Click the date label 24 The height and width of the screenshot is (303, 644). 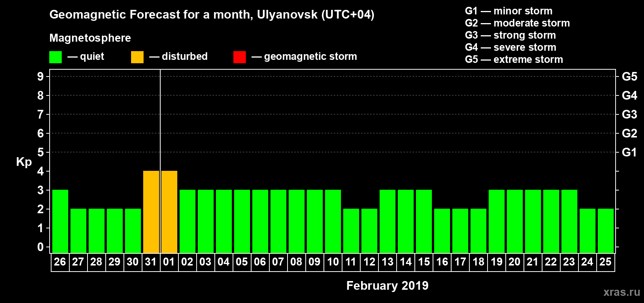pyautogui.click(x=587, y=262)
